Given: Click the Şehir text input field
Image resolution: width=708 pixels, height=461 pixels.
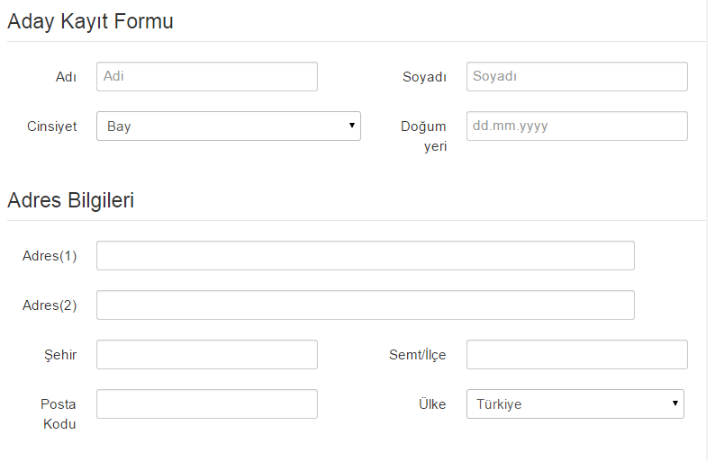Looking at the screenshot, I should (207, 354).
